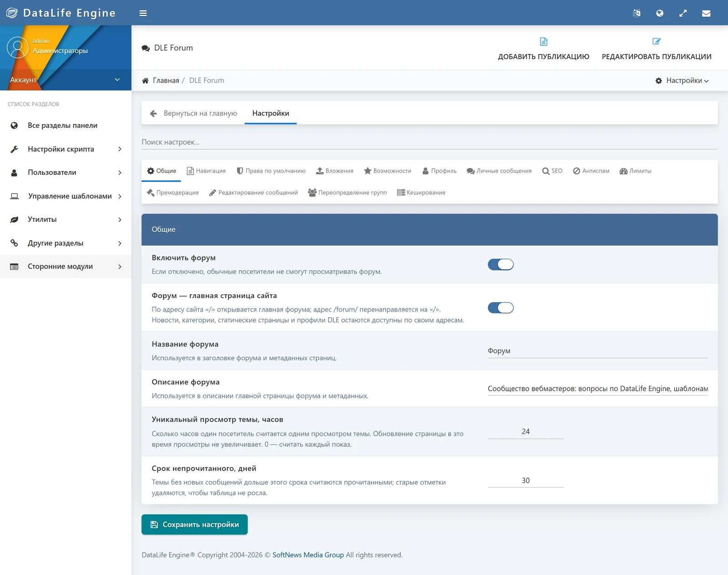Image resolution: width=728 pixels, height=575 pixels.
Task: Open the Настройки dropdown in breadcrumb bar
Action: [682, 81]
